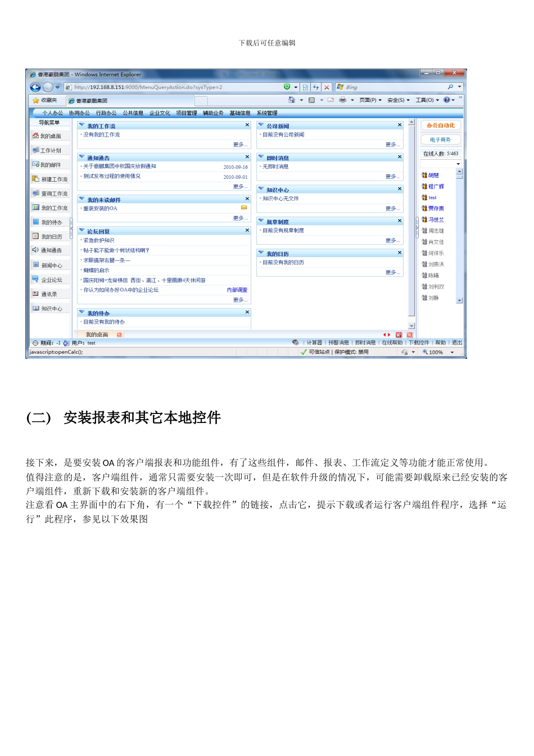The height and width of the screenshot is (756, 534).
Task: Click the 退出 link in bottom bar
Action: coord(457,343)
